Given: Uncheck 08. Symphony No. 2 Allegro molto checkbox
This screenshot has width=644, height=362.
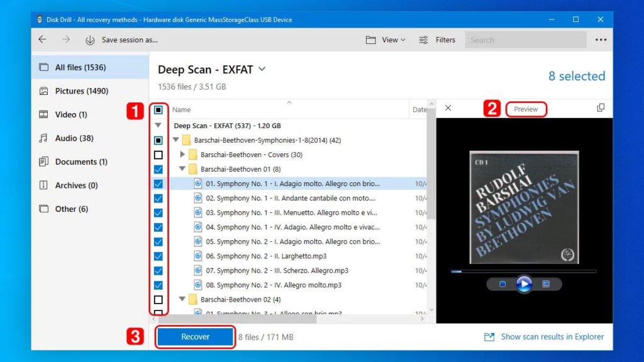Looking at the screenshot, I should point(158,285).
